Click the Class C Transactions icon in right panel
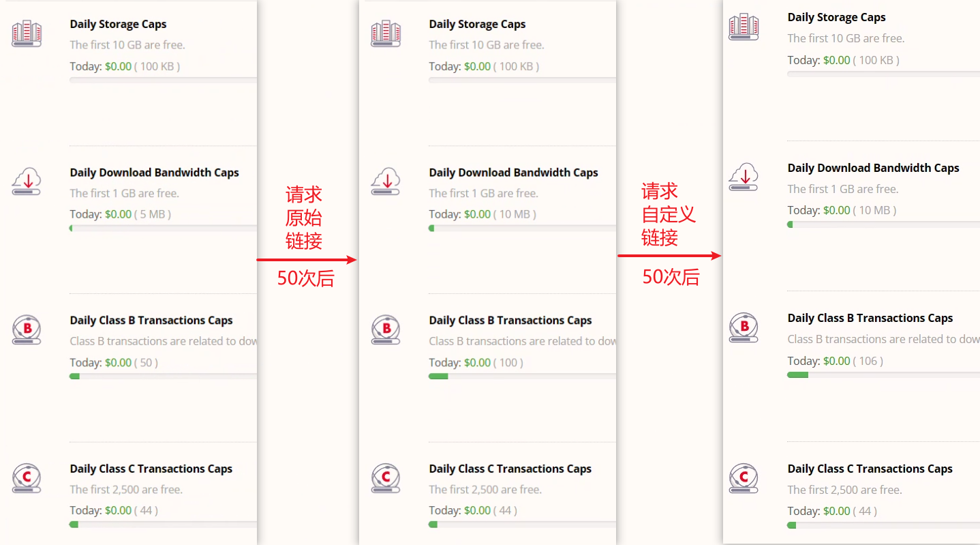The image size is (980, 545). [x=744, y=477]
